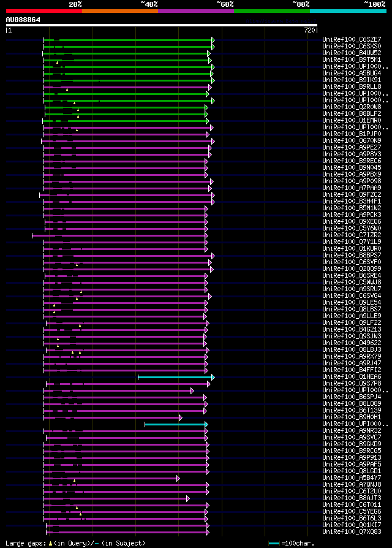Click the arrowhead ending the B9H0H1 alignment
392x548 pixels.
(x=181, y=417)
